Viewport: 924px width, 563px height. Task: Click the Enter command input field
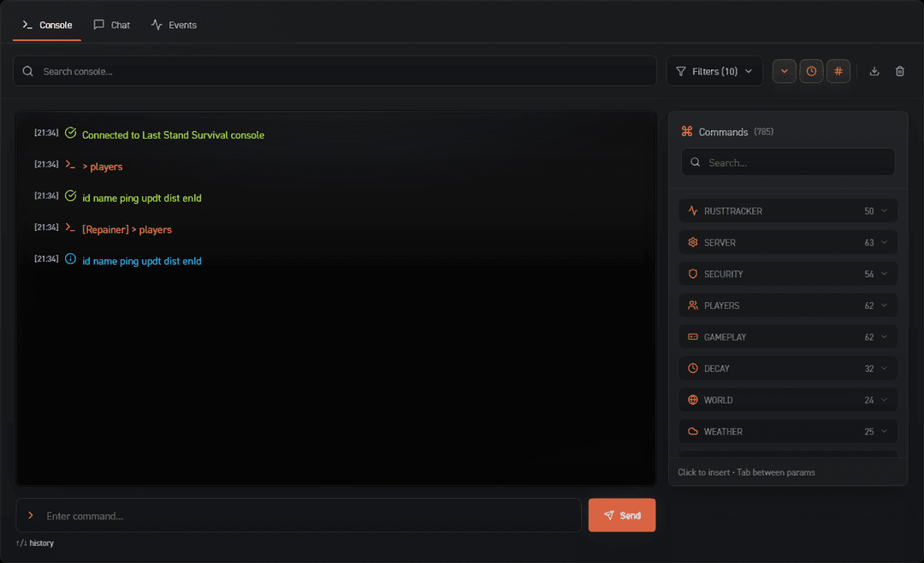[299, 516]
